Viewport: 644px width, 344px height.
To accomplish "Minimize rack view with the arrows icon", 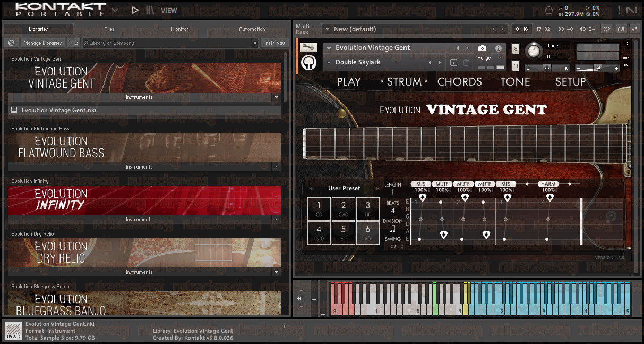I will (x=634, y=29).
